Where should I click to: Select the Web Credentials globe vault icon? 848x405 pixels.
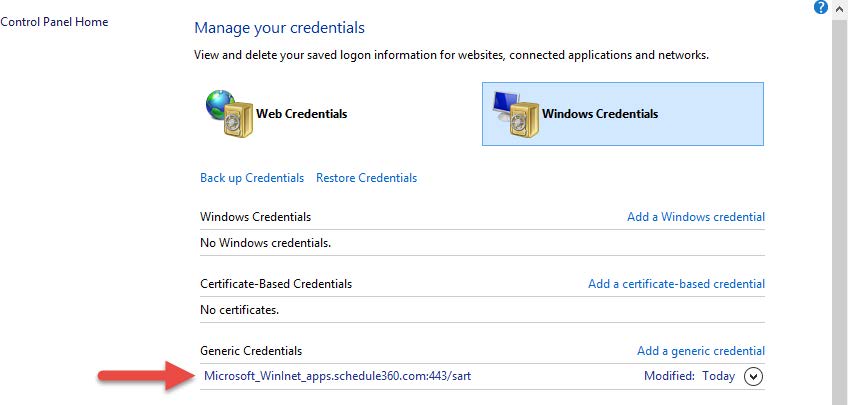229,114
